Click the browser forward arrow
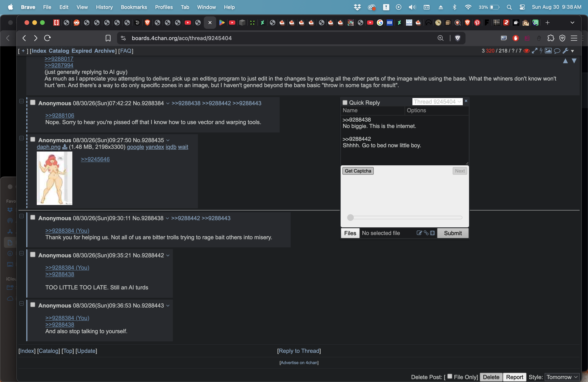 pyautogui.click(x=36, y=38)
